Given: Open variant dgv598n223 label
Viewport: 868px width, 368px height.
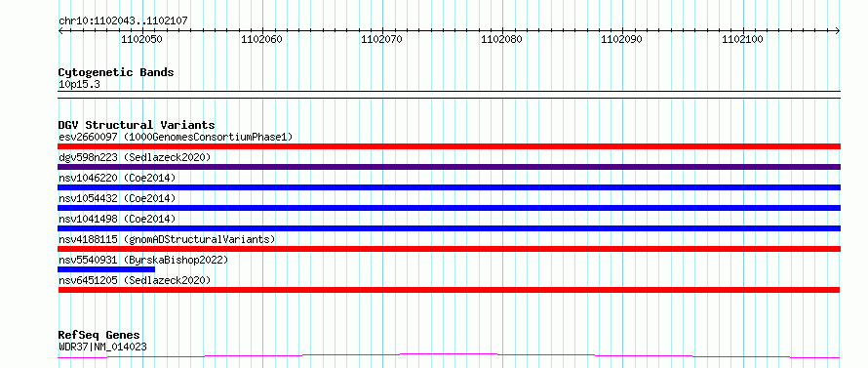Looking at the screenshot, I should coord(135,157).
